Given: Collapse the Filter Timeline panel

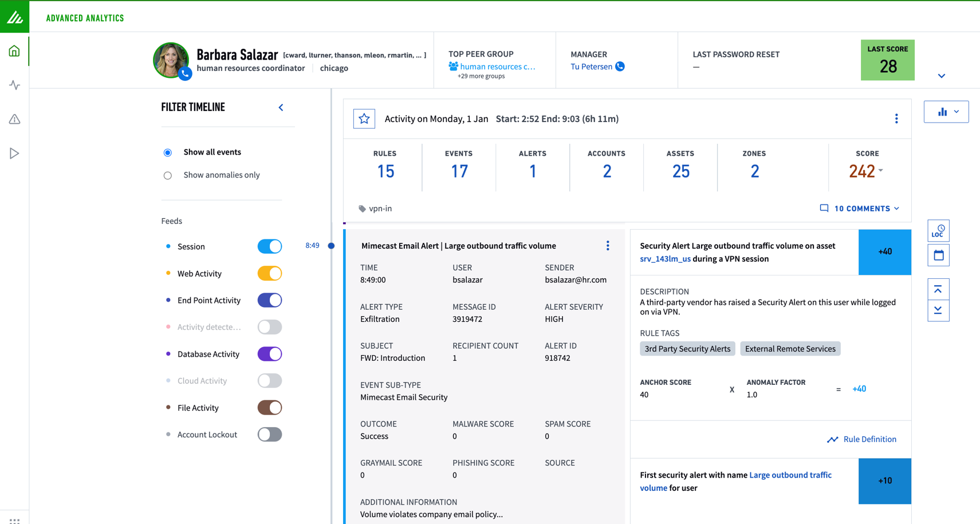Looking at the screenshot, I should (281, 108).
